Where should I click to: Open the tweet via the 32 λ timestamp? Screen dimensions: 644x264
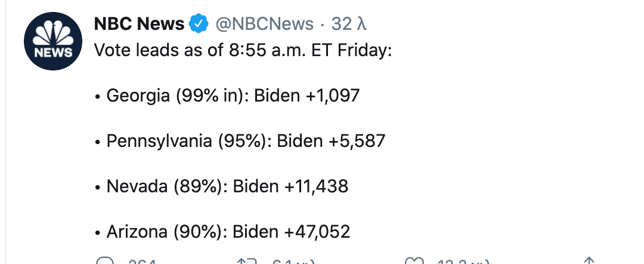[349, 24]
